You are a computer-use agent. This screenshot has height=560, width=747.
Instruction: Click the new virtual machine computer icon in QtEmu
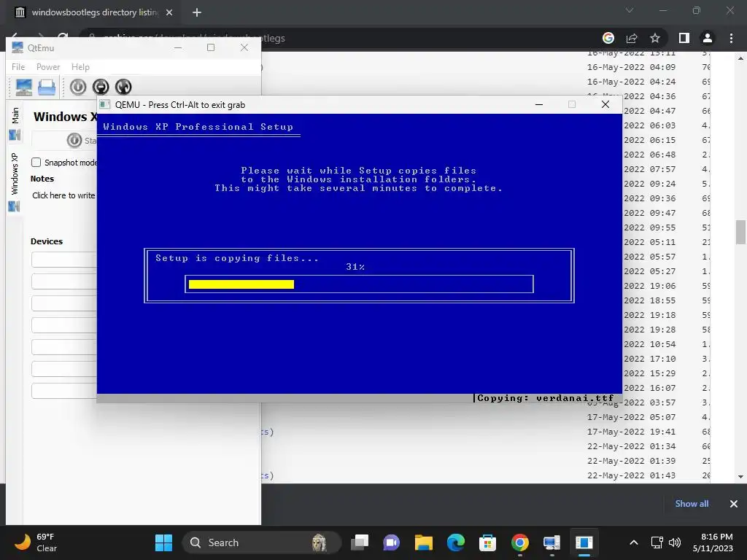[23, 87]
